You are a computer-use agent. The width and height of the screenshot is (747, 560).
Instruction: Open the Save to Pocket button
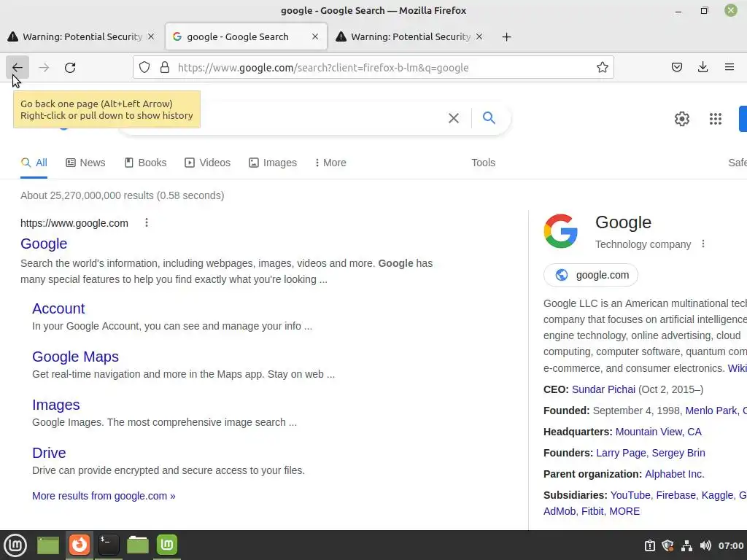pyautogui.click(x=676, y=68)
